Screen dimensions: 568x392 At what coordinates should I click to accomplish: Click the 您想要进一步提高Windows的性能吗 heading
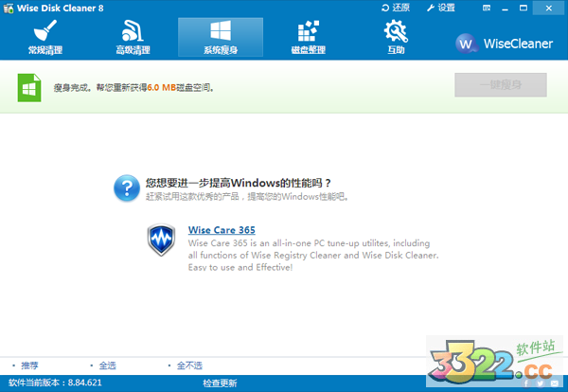(x=238, y=183)
